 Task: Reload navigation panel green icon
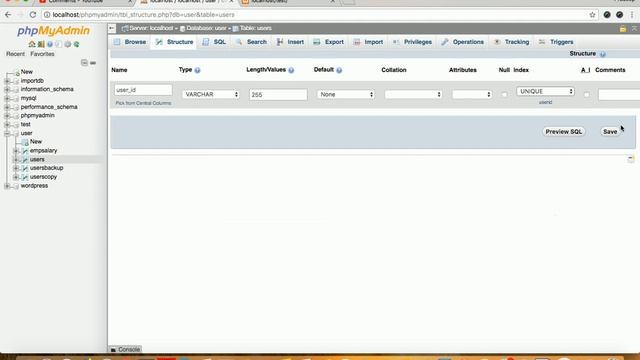(x=76, y=44)
